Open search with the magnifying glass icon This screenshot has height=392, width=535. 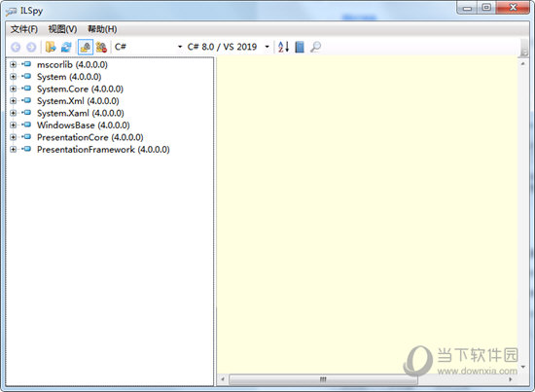pos(315,47)
